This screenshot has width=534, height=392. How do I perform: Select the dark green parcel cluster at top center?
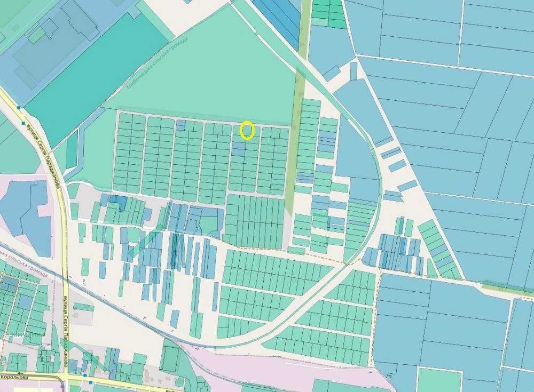[327, 13]
